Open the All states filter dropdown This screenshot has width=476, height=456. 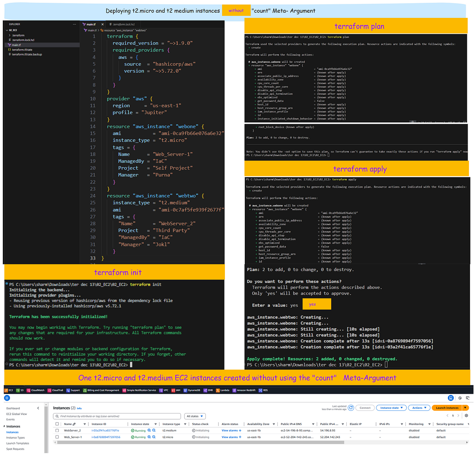pos(195,416)
